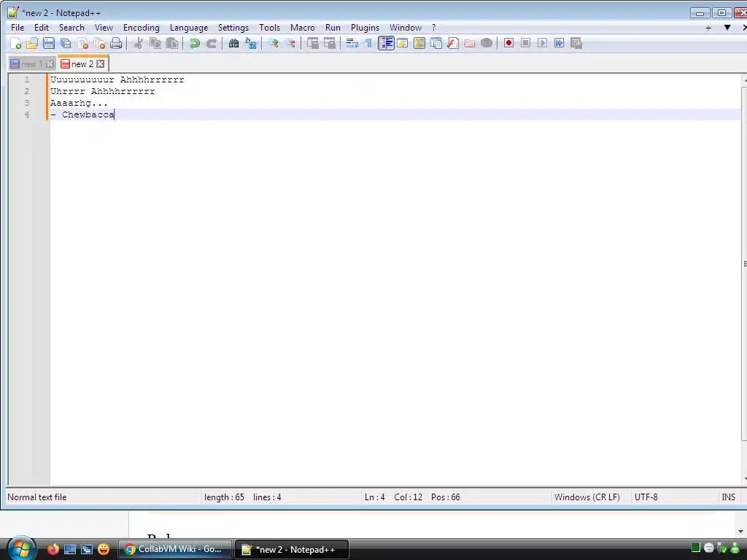The image size is (747, 560).
Task: Open the Document List panel icon
Action: pyautogui.click(x=436, y=43)
